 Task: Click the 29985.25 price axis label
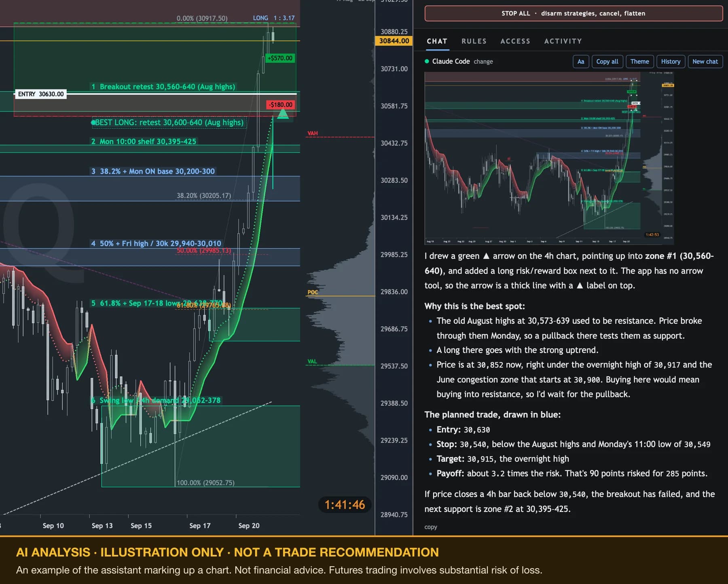pyautogui.click(x=394, y=255)
